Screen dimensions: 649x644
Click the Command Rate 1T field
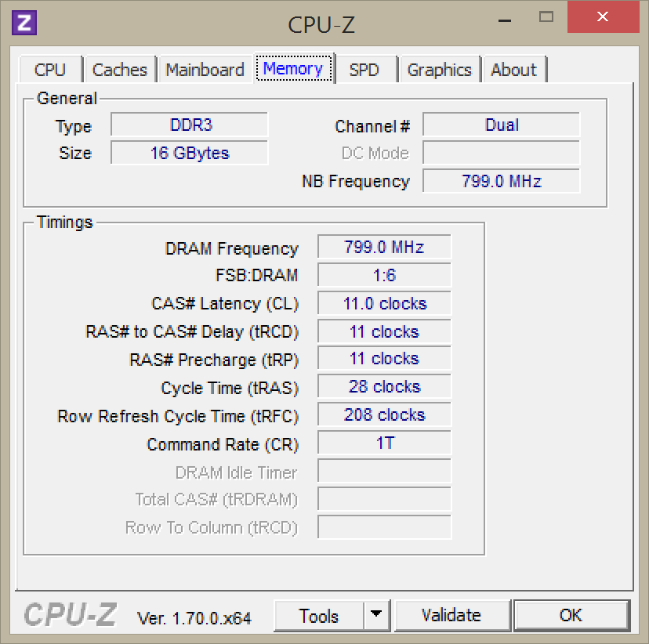[x=384, y=443]
